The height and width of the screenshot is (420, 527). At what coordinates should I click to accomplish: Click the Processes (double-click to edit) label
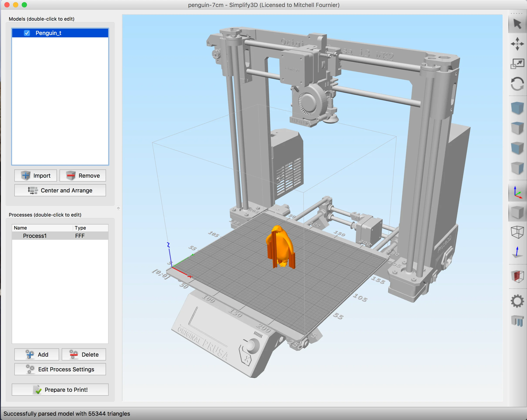point(45,215)
